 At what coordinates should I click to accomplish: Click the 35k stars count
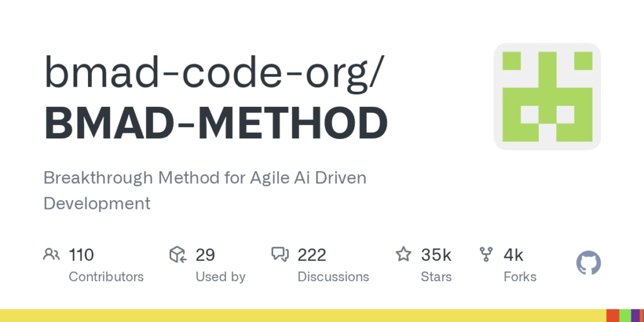[x=436, y=255]
